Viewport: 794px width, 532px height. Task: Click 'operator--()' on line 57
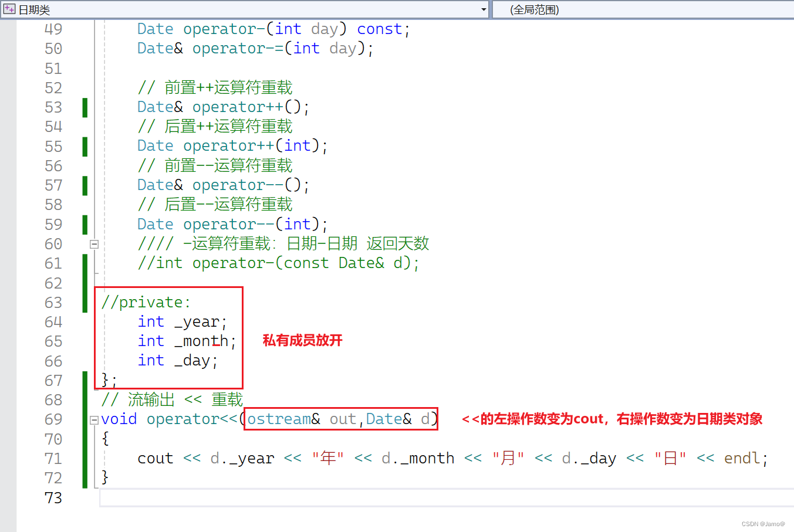[x=246, y=185]
